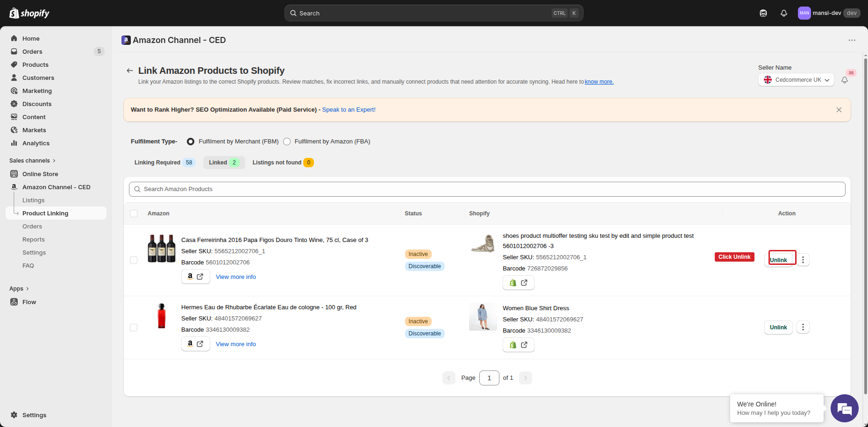Open the live chat bubble icon
This screenshot has width=868, height=427.
point(845,408)
